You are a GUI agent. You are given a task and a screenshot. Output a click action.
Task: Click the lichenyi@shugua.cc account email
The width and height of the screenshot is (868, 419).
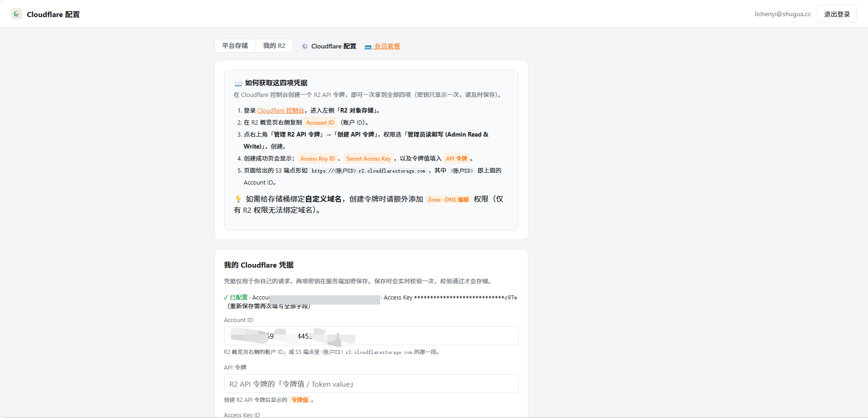783,14
